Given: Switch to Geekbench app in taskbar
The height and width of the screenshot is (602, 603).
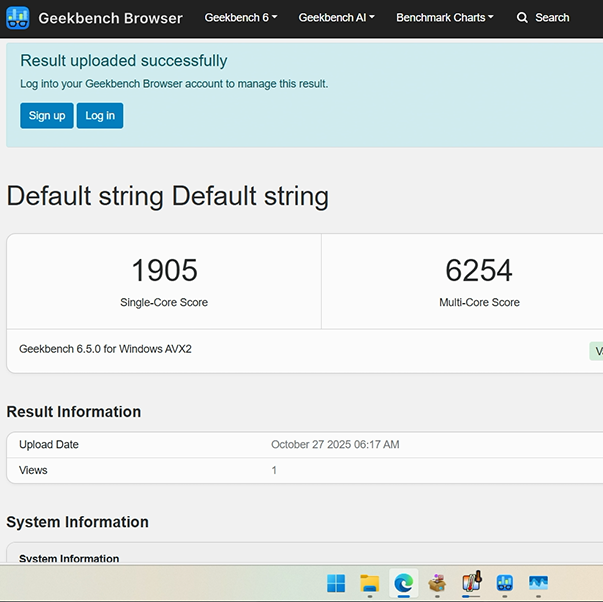Looking at the screenshot, I should coord(505,583).
